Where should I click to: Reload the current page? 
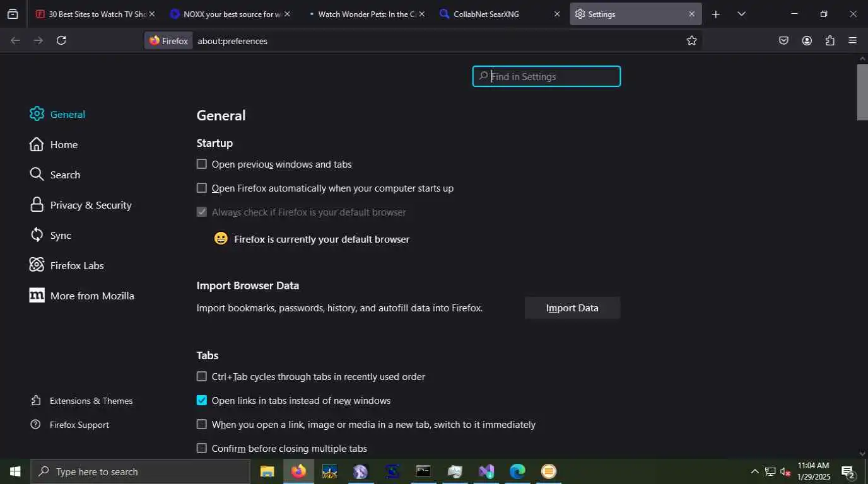[x=61, y=40]
